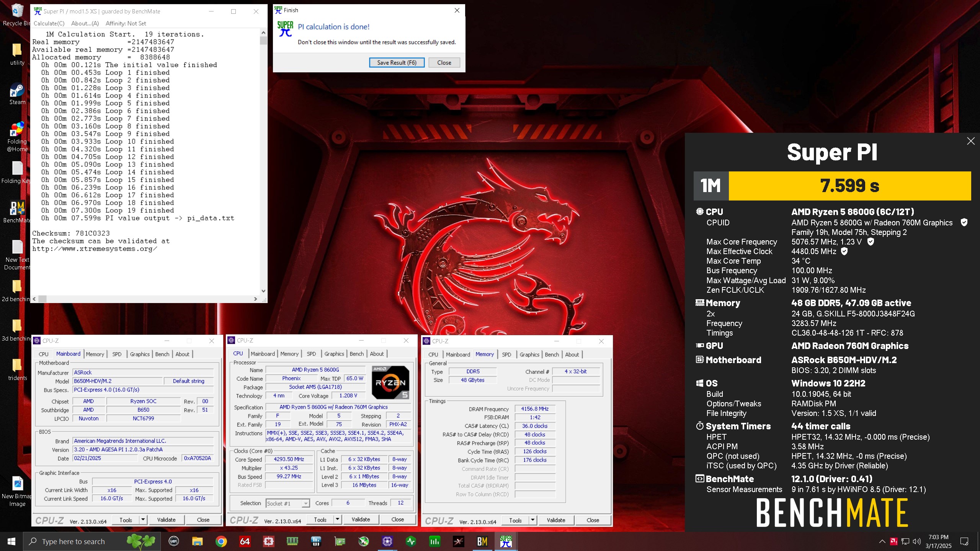Click DRAM Frequency value 4156.8 MHz
The image size is (980, 551).
pyautogui.click(x=535, y=409)
